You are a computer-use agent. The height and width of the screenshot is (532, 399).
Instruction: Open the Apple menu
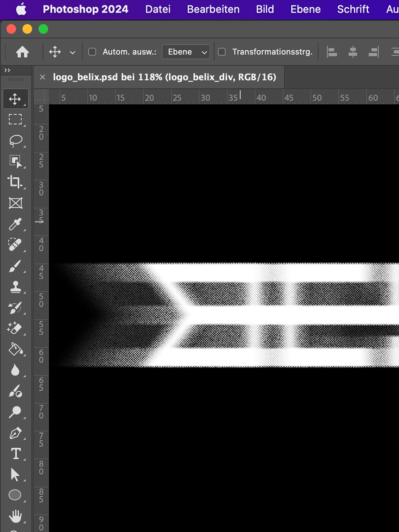[21, 9]
